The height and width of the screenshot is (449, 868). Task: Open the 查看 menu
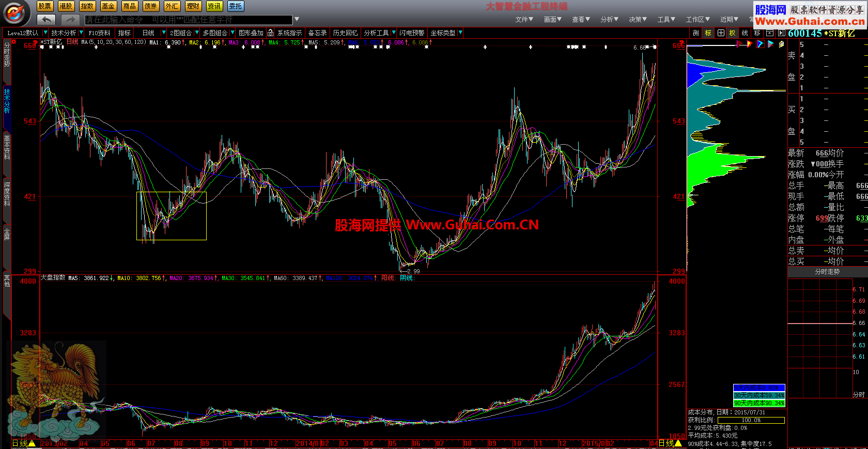[x=581, y=20]
